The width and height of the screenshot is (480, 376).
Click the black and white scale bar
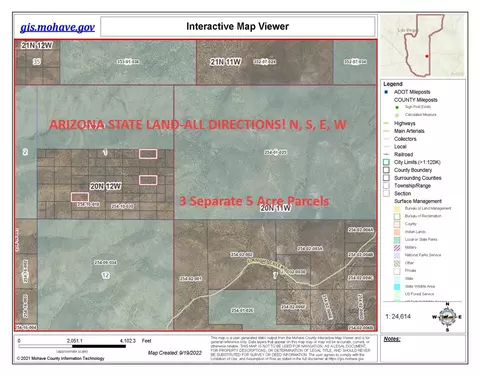(72, 346)
